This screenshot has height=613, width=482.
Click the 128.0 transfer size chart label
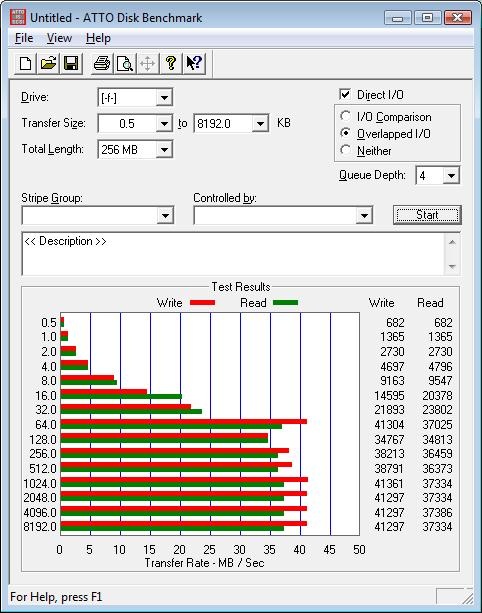pos(43,439)
